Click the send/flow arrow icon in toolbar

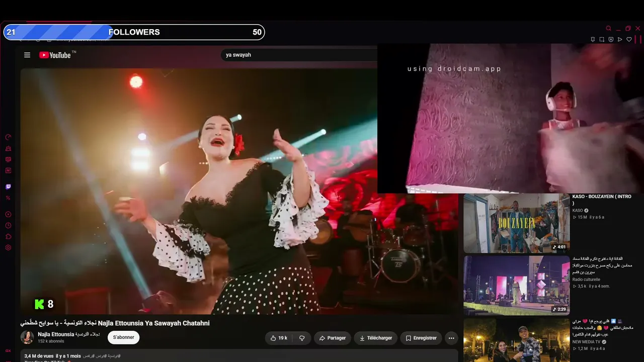pos(620,39)
